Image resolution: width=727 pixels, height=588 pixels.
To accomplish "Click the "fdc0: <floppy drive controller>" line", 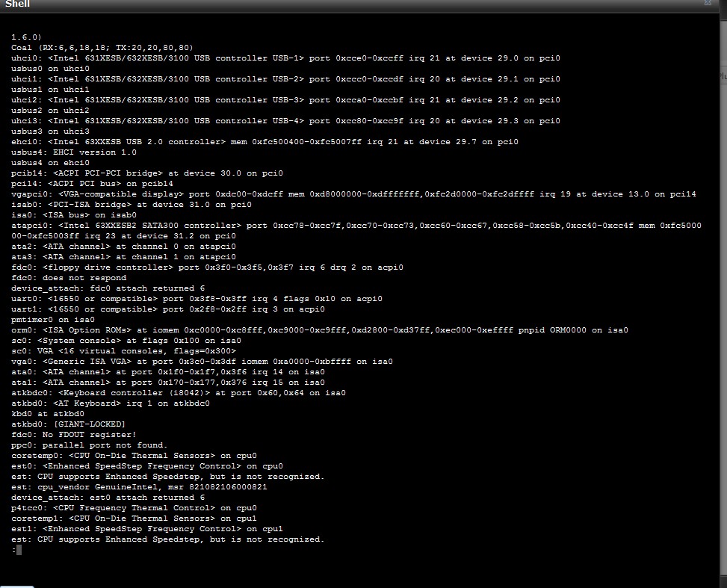I will pyautogui.click(x=207, y=267).
